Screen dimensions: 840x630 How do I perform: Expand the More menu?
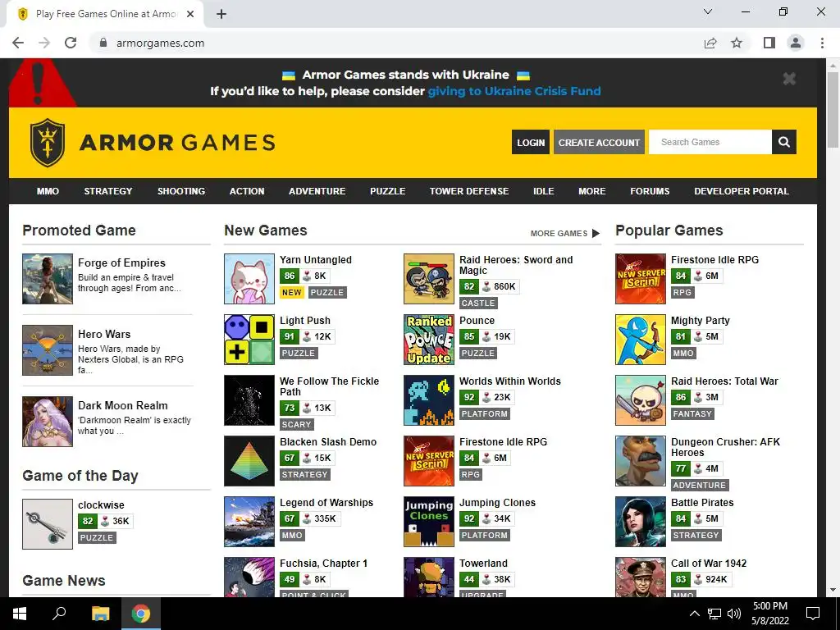pos(592,191)
